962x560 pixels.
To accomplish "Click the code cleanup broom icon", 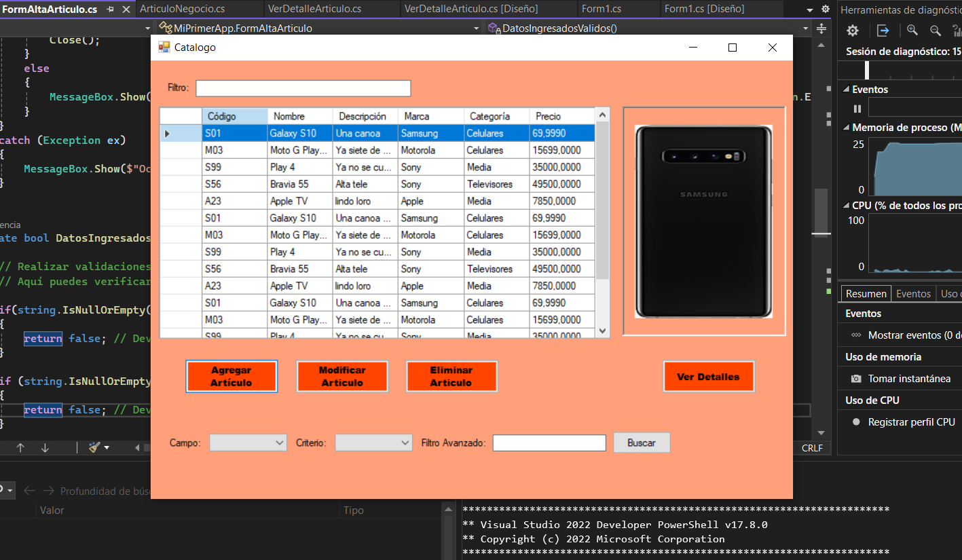I will point(94,447).
